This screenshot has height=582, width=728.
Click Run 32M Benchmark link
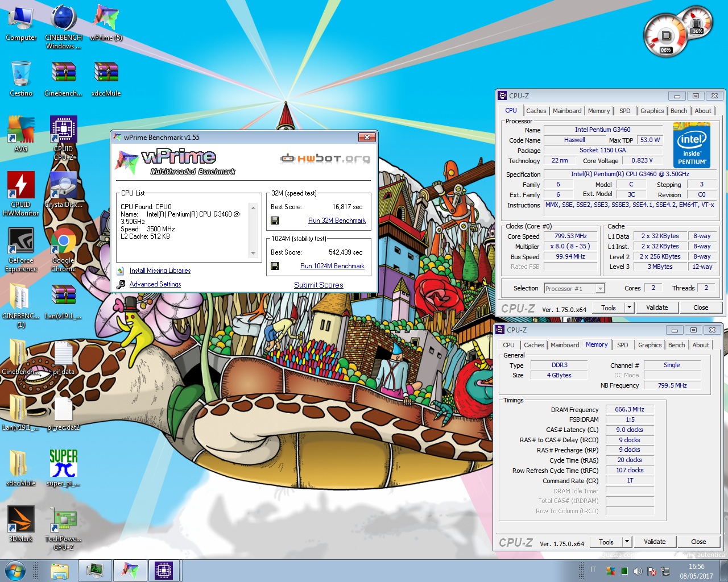point(337,221)
